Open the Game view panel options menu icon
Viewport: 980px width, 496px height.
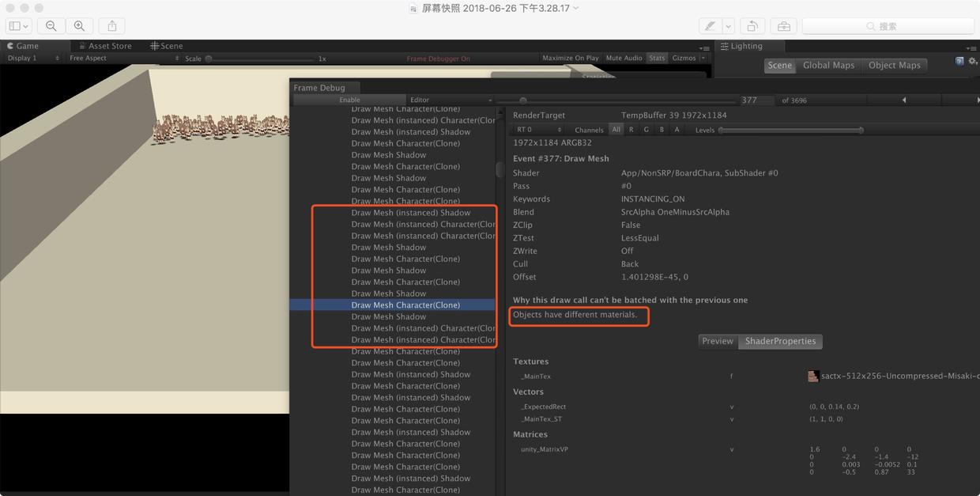pos(704,47)
